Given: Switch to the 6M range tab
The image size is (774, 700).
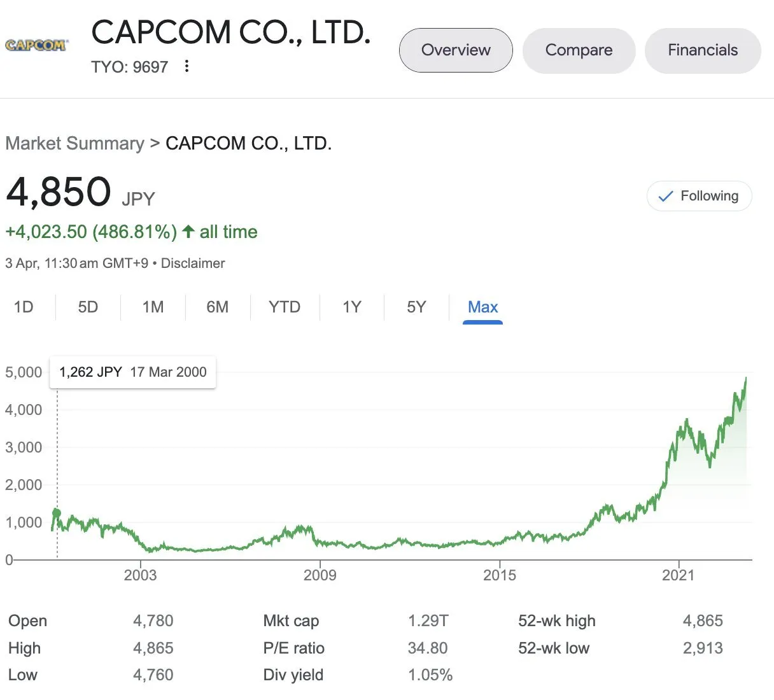Looking at the screenshot, I should coord(217,307).
